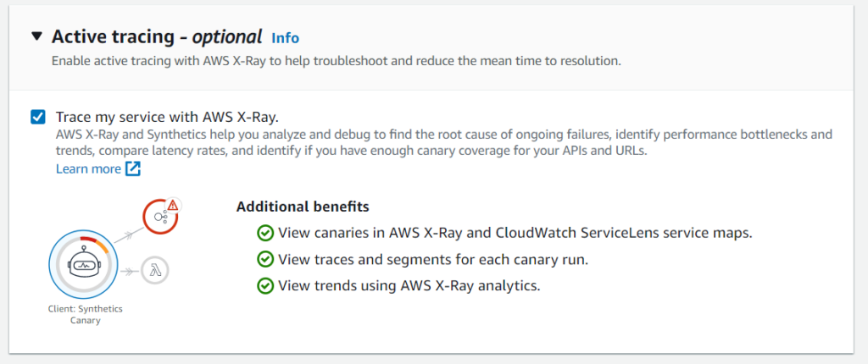Collapse the Active tracing section triangle

tap(36, 36)
